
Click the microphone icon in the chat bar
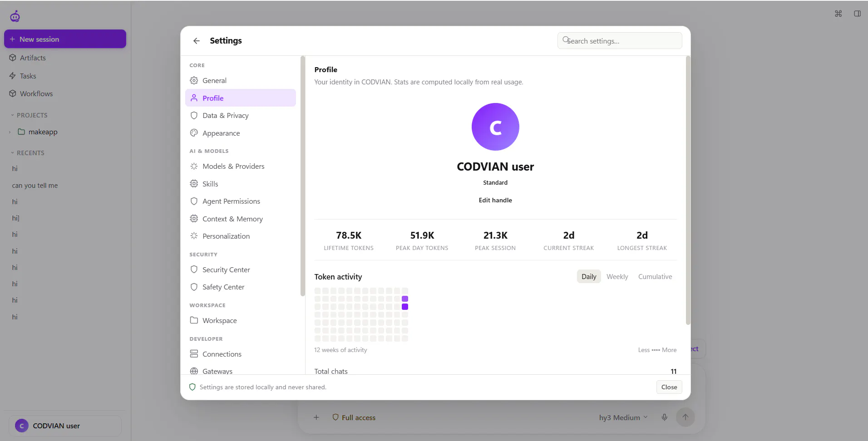[664, 417]
